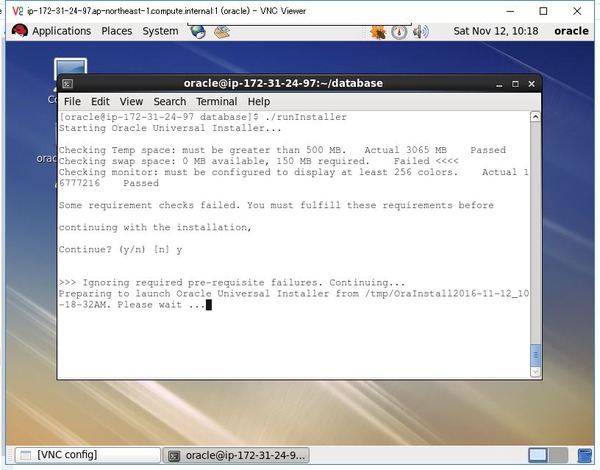Switch to oracle terminal taskbar button
The height and width of the screenshot is (470, 600).
pyautogui.click(x=236, y=455)
